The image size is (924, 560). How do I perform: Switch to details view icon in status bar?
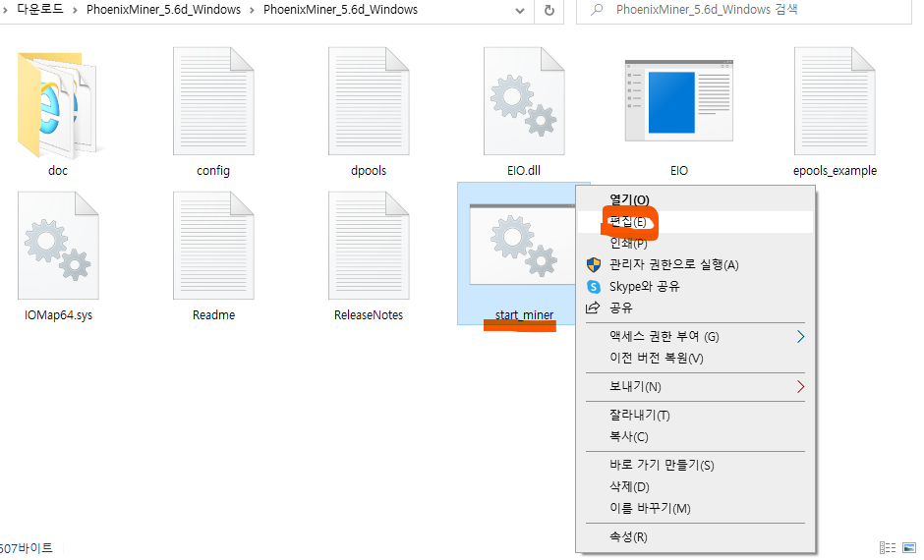(887, 547)
